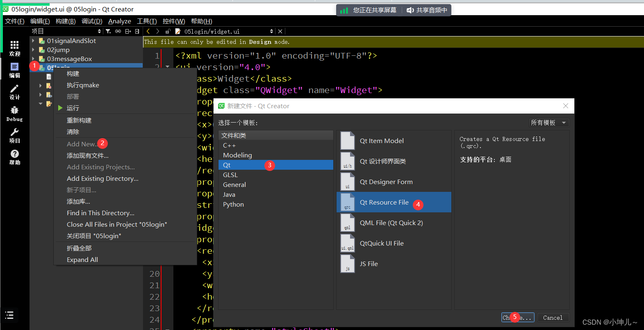Select the Python category
Viewport: 644px width, 330px height.
pyautogui.click(x=276, y=204)
